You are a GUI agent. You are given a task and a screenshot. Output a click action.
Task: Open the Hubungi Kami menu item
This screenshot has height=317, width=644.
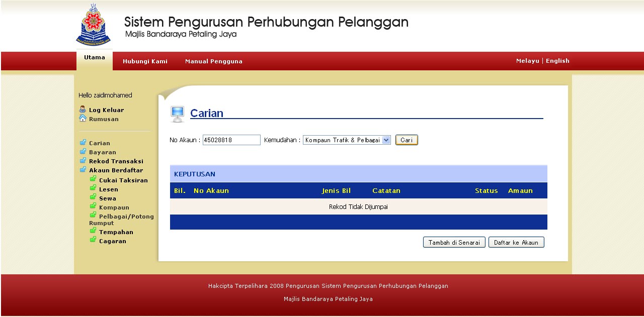(145, 61)
